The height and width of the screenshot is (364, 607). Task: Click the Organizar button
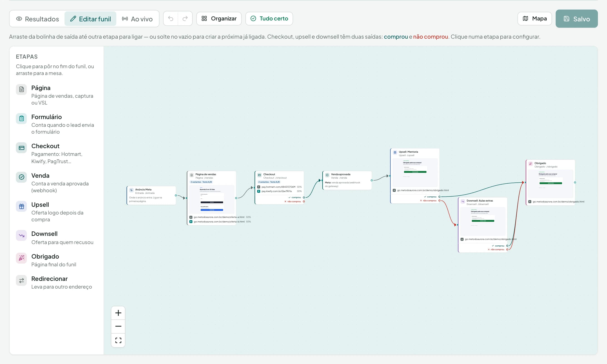(x=219, y=19)
